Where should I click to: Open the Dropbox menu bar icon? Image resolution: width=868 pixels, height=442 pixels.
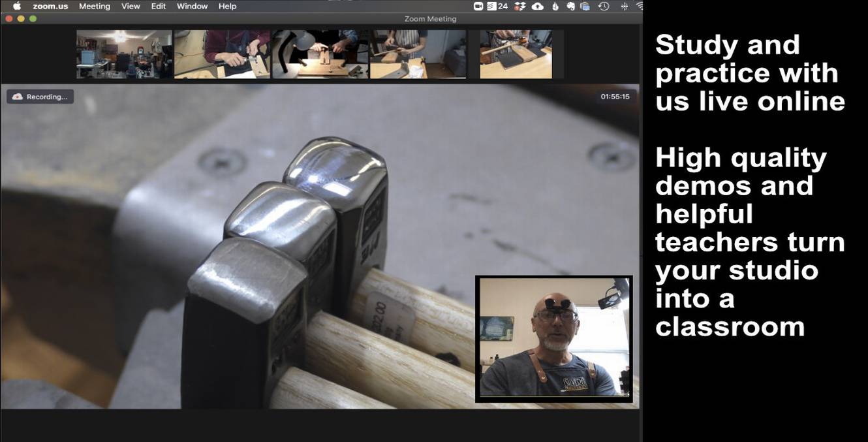click(520, 7)
